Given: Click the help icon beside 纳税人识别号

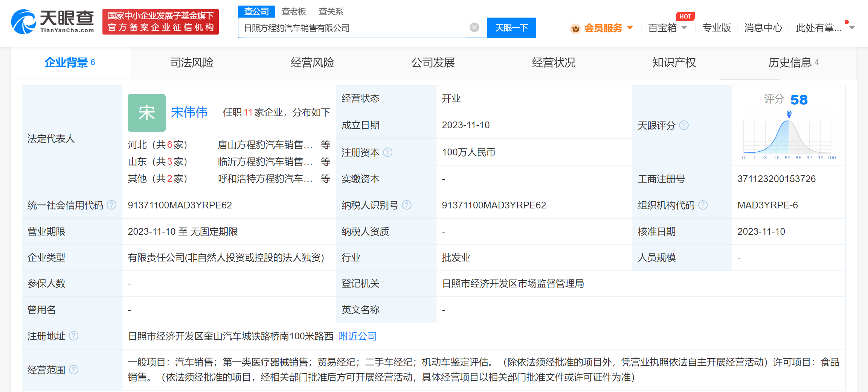Looking at the screenshot, I should [407, 205].
